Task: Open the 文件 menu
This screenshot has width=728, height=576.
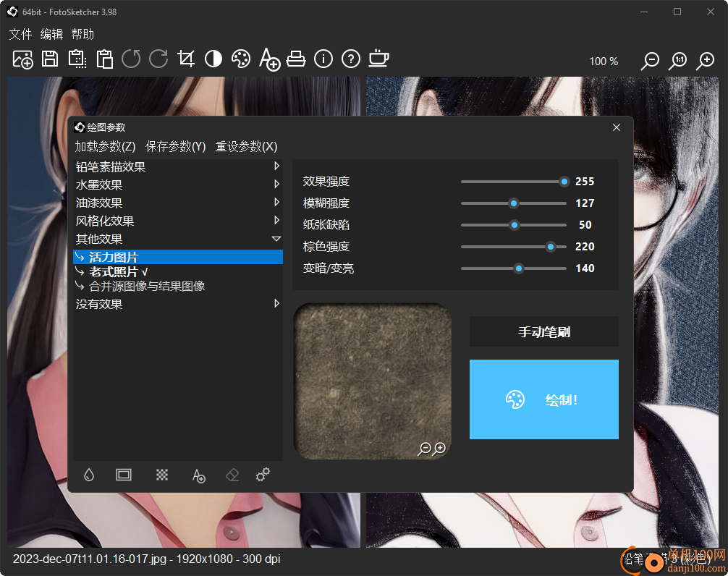Action: pos(20,34)
